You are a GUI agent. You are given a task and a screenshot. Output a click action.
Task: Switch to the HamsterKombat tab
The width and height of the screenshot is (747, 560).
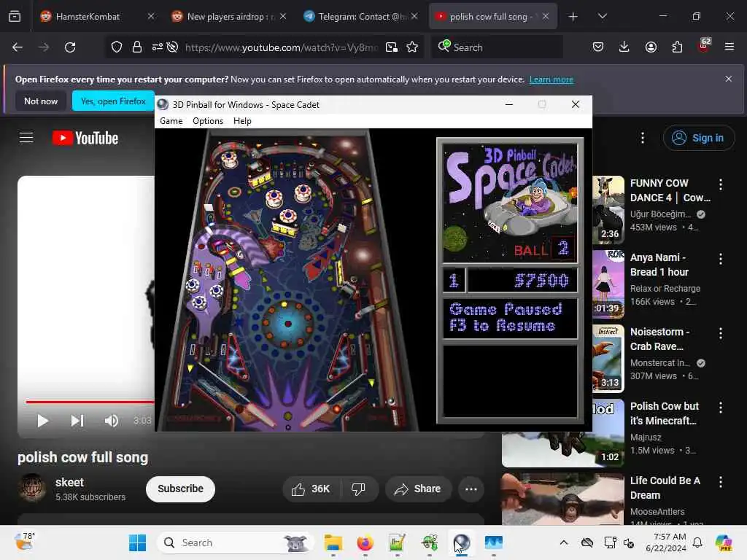tap(97, 17)
